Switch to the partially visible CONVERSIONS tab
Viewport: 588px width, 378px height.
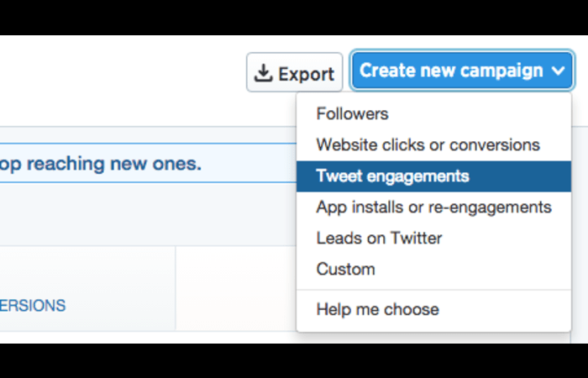coord(33,306)
